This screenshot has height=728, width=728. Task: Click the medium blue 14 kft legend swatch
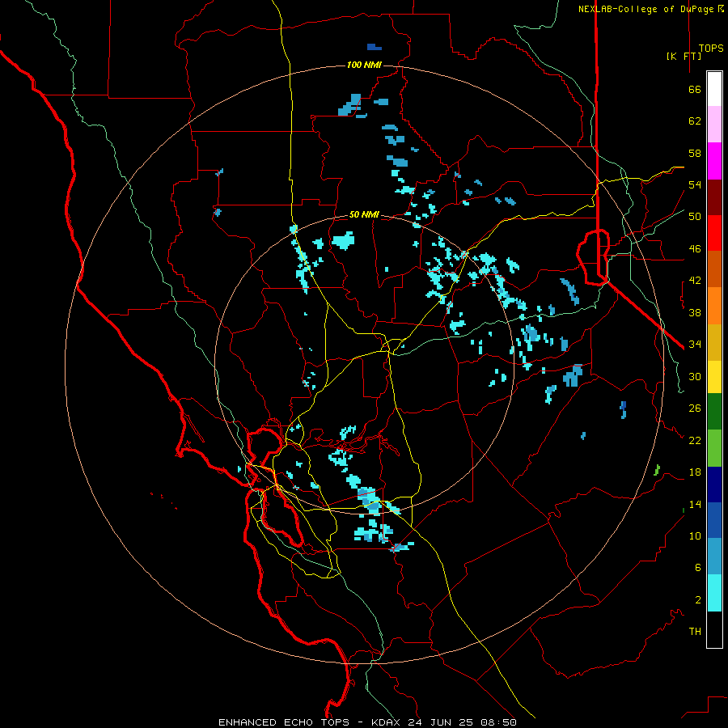point(714,520)
